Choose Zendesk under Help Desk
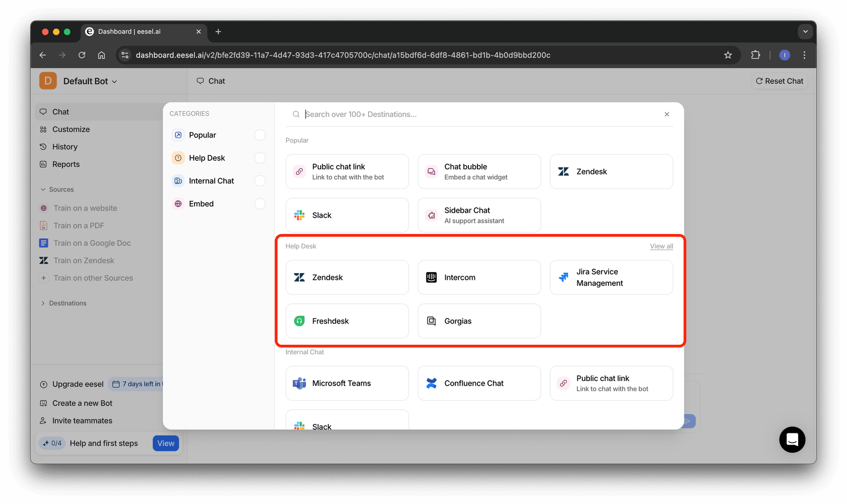Viewport: 847px width, 504px height. 347,277
